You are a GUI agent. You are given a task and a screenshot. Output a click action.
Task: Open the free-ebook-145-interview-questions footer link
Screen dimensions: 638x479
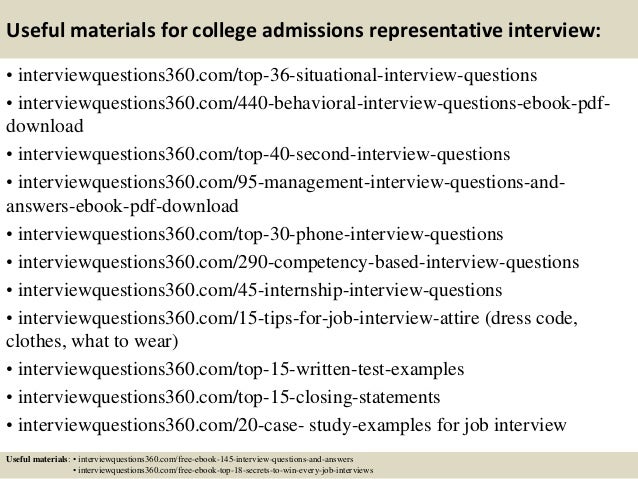[x=216, y=459]
